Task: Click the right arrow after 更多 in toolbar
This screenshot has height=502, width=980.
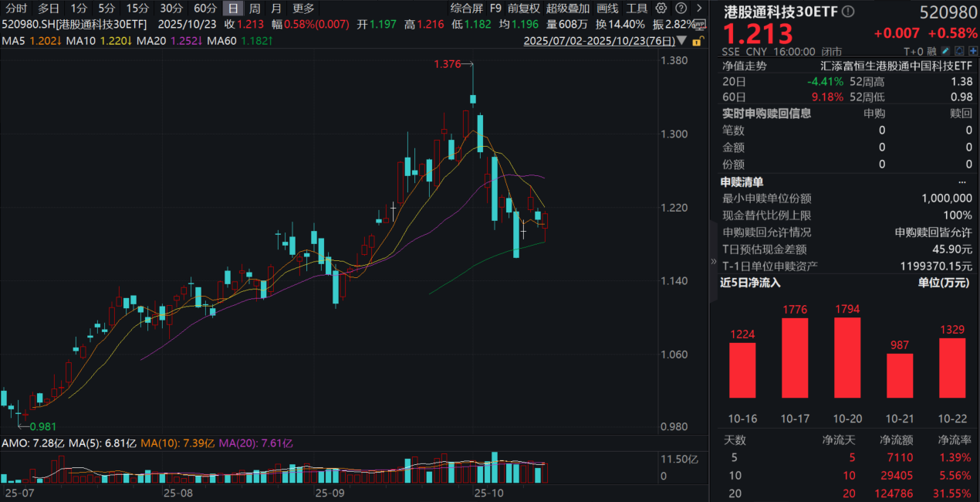Action: tap(698, 8)
